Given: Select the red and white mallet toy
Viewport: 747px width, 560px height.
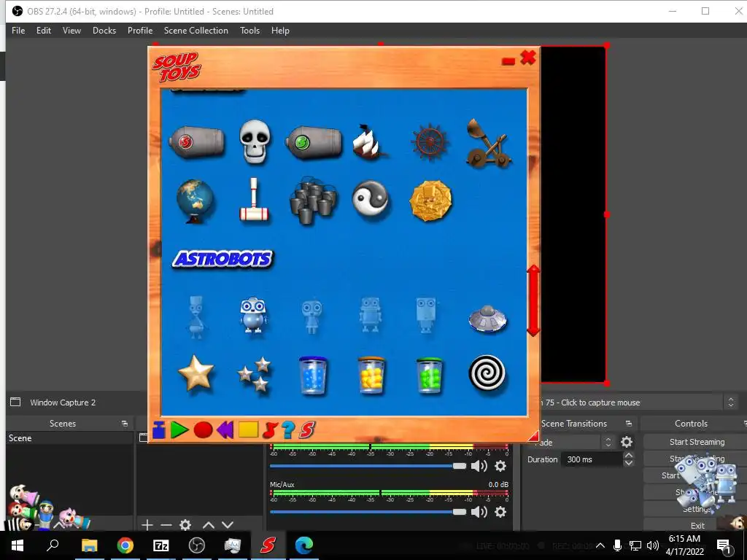Looking at the screenshot, I should pyautogui.click(x=254, y=201).
